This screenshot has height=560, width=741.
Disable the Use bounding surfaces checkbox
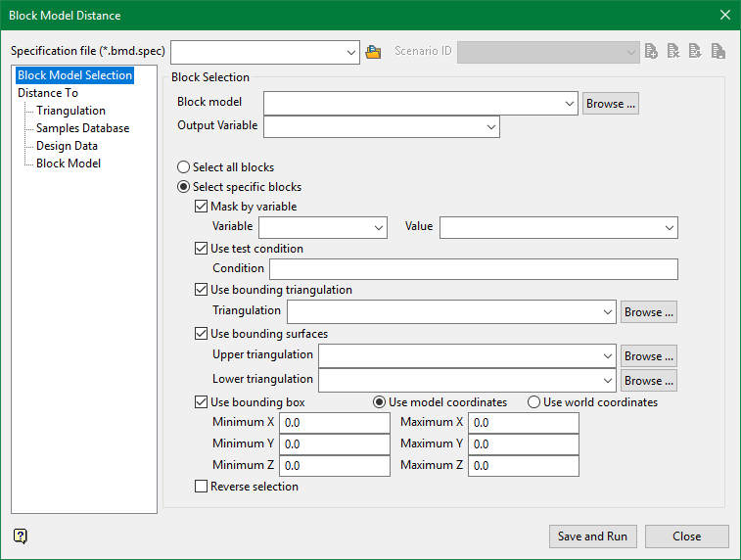(x=202, y=334)
